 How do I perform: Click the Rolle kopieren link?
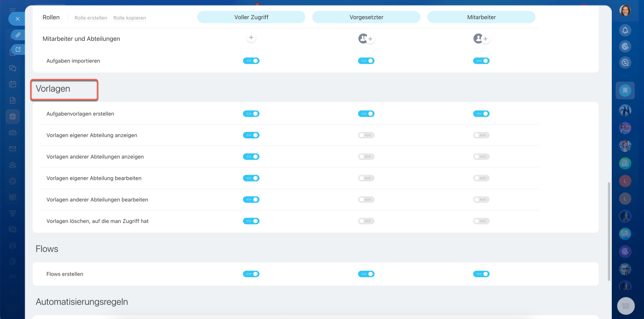(x=129, y=18)
